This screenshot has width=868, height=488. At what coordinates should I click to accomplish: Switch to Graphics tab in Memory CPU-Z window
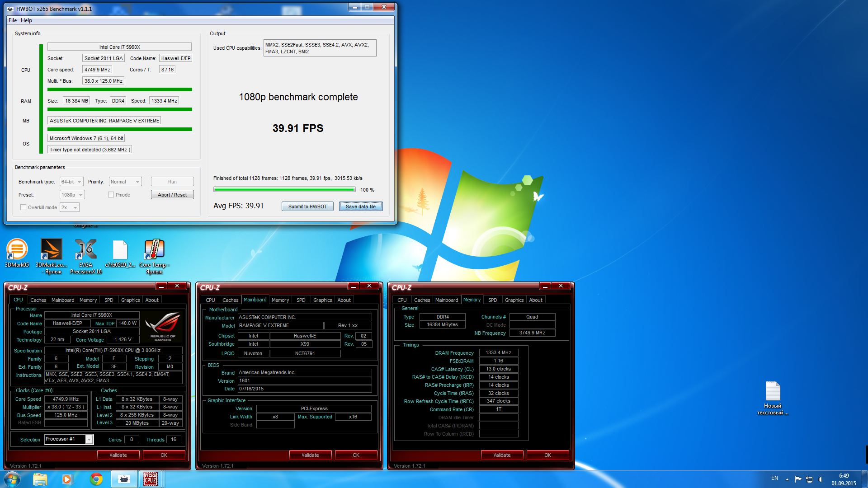pyautogui.click(x=514, y=300)
